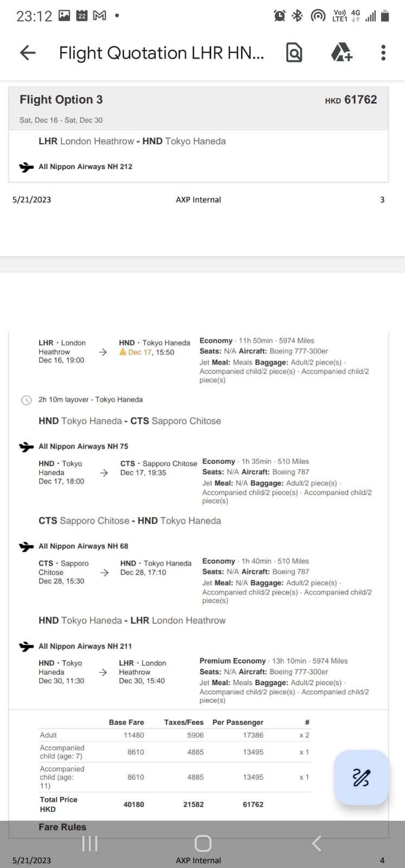The height and width of the screenshot is (868, 405).
Task: Tap the All Nippon Airways NH 211 label
Action: pyautogui.click(x=85, y=646)
